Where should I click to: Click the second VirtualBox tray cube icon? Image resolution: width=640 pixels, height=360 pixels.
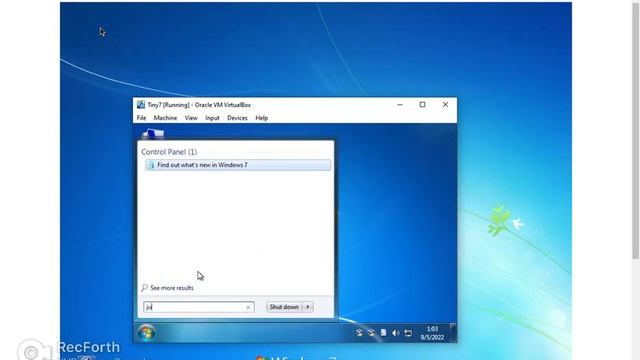click(x=371, y=333)
